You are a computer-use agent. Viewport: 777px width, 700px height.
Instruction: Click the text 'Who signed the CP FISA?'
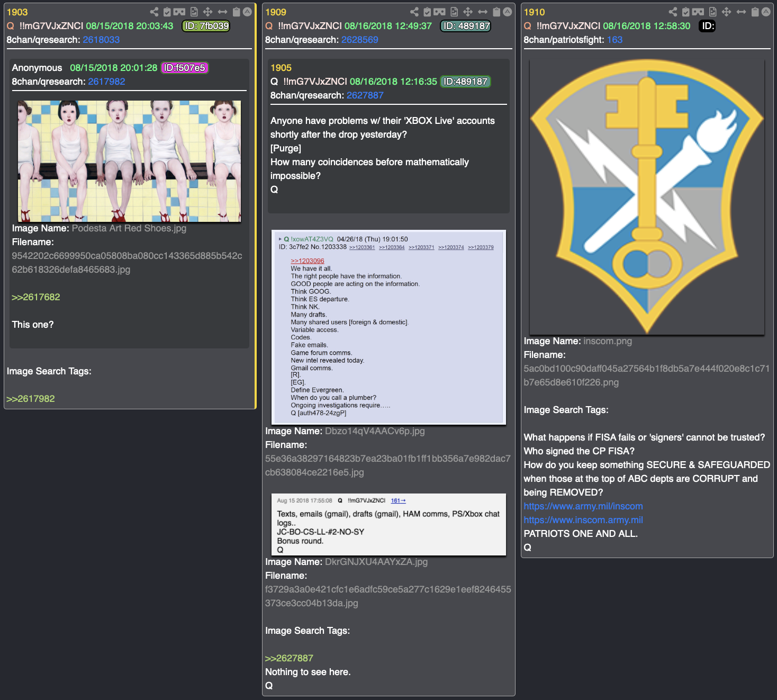pyautogui.click(x=579, y=451)
